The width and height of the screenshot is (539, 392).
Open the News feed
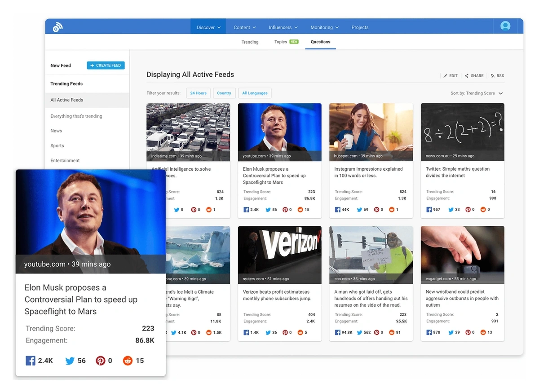(56, 131)
